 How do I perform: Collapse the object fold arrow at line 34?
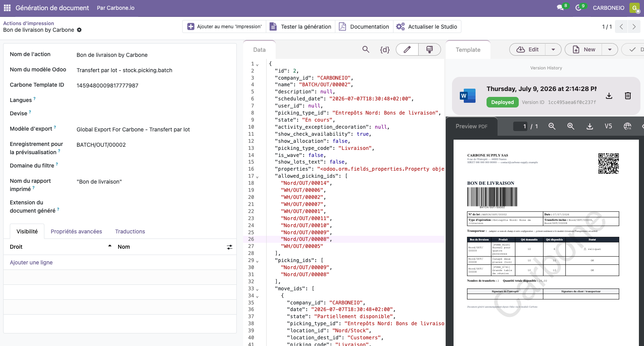257,296
